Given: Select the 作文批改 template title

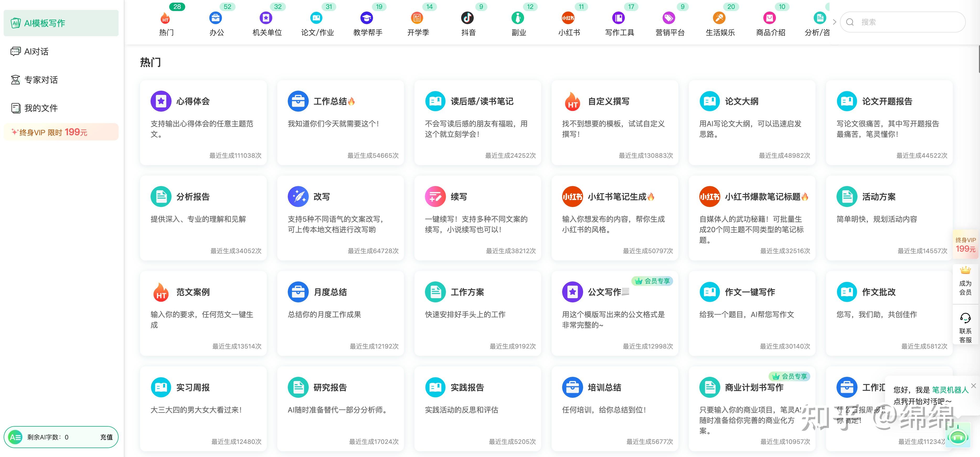Looking at the screenshot, I should pos(879,292).
